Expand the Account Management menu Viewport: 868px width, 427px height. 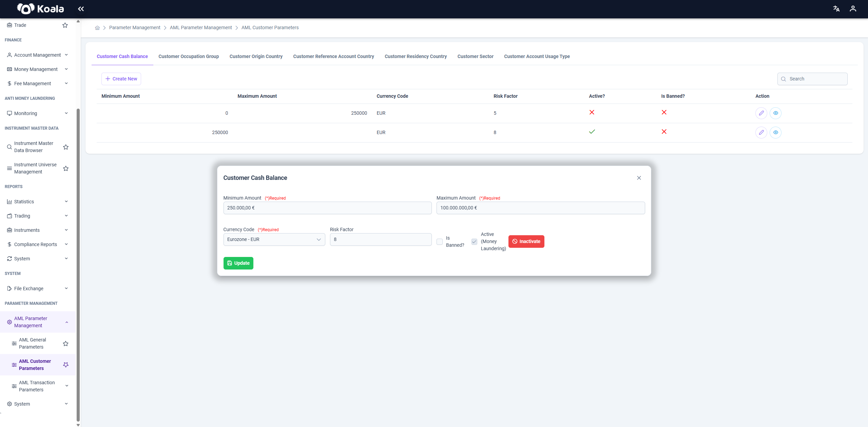coord(38,55)
